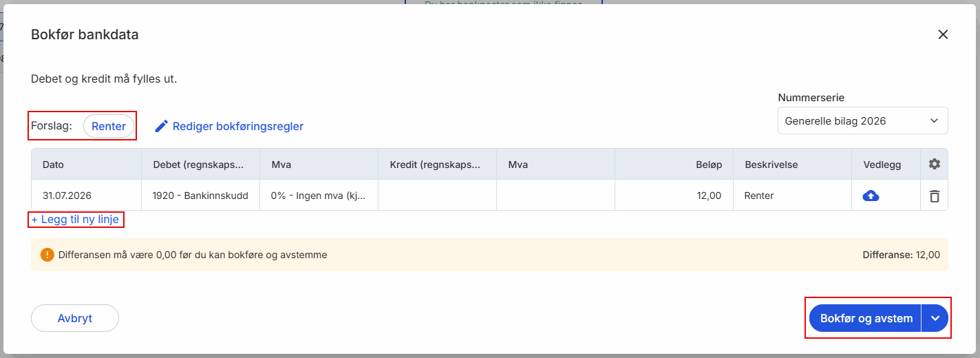Click the orange warning icon

47,255
